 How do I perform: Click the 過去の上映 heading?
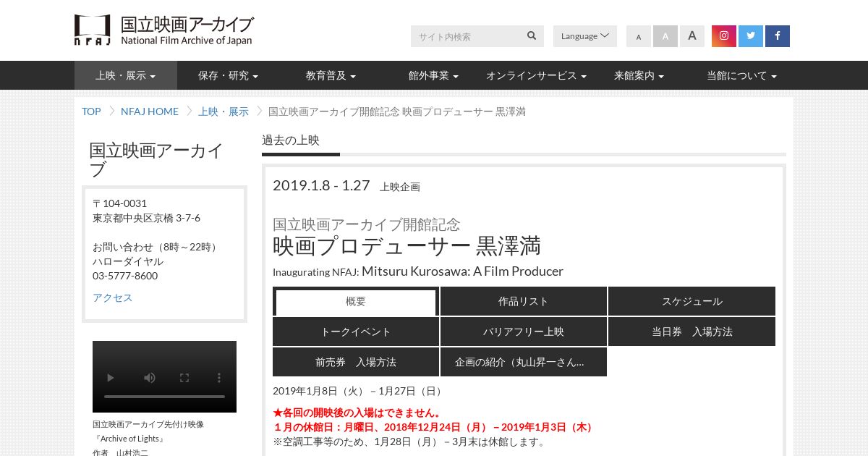coord(291,140)
